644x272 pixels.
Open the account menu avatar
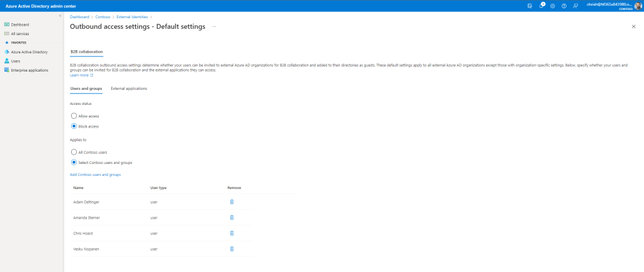(x=636, y=6)
